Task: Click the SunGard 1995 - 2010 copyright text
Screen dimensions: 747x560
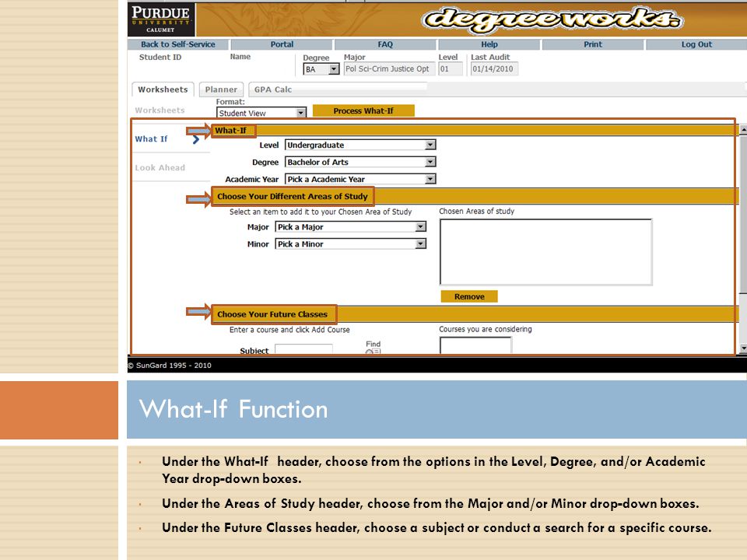Action: pos(170,366)
